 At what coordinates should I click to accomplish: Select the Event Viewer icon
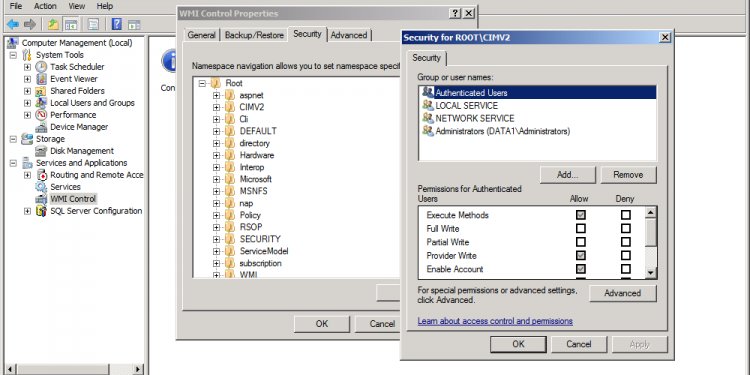point(42,79)
